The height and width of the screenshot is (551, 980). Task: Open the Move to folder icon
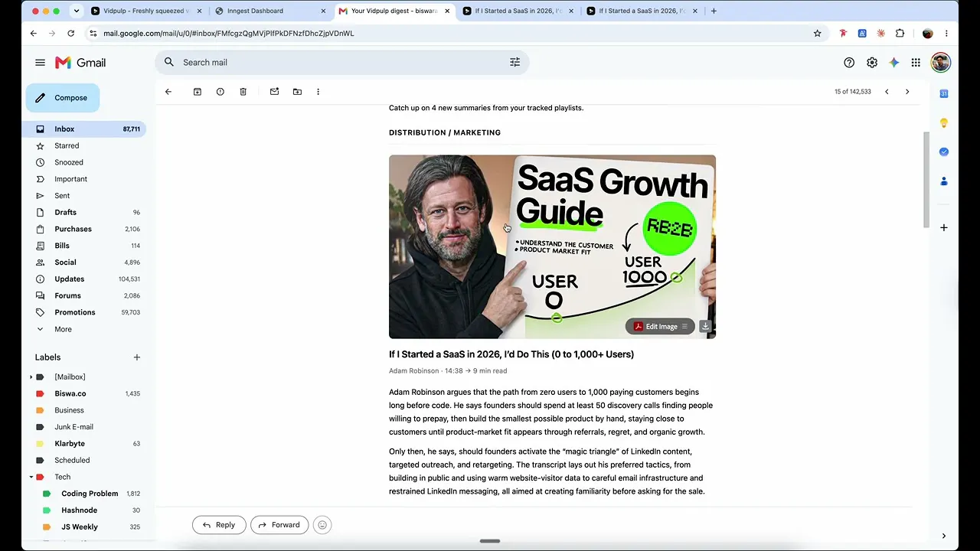click(x=297, y=92)
